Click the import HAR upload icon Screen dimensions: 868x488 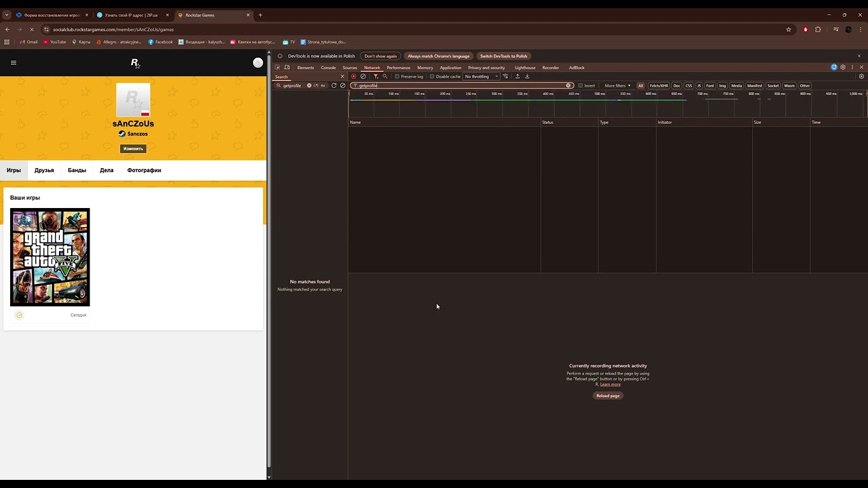coord(517,77)
